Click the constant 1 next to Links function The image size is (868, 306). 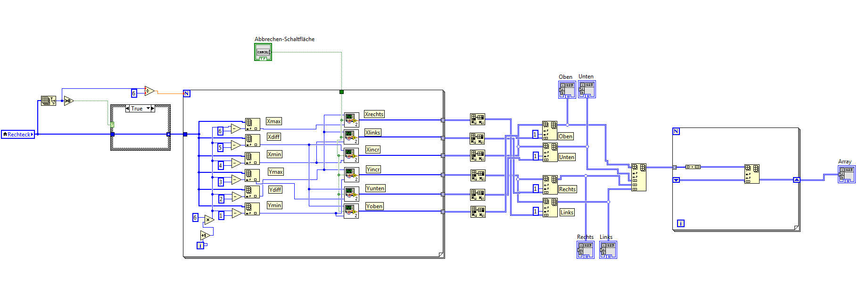536,211
